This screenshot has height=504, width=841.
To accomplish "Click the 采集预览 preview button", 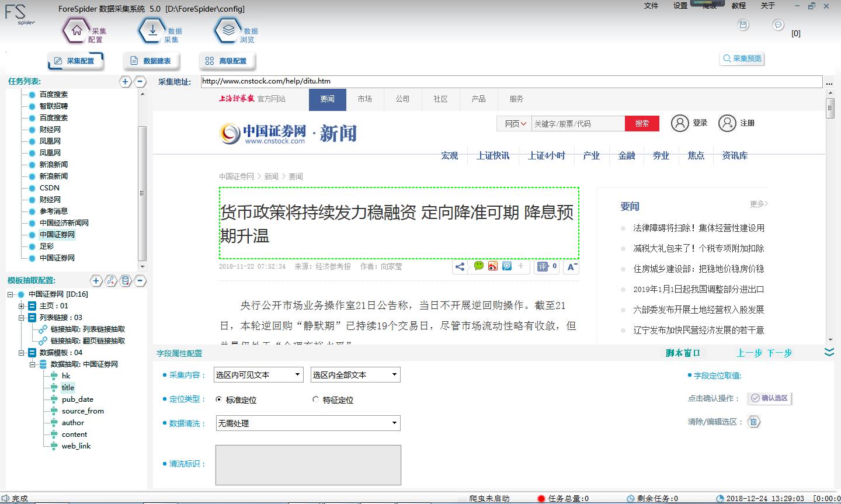I will click(x=742, y=58).
